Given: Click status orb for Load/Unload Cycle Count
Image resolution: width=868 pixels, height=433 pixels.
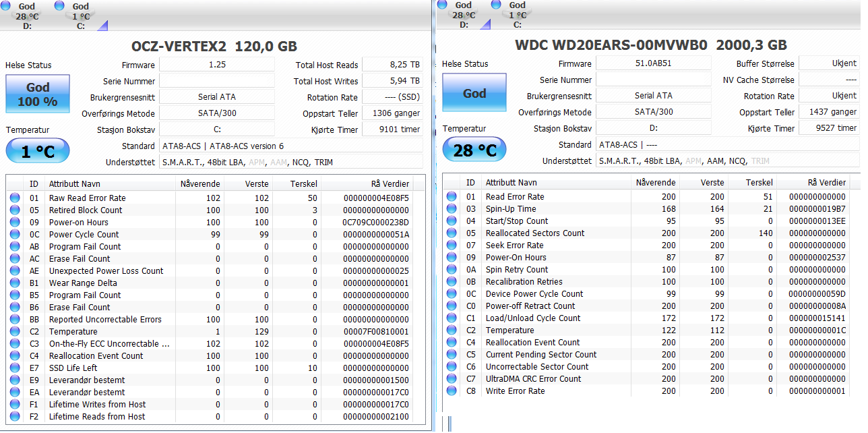Looking at the screenshot, I should [x=452, y=318].
